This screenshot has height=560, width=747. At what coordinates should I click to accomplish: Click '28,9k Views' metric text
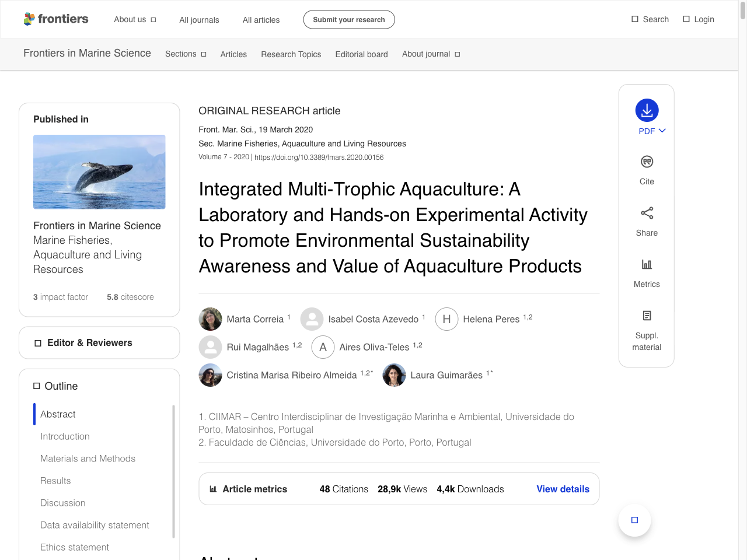pyautogui.click(x=402, y=489)
